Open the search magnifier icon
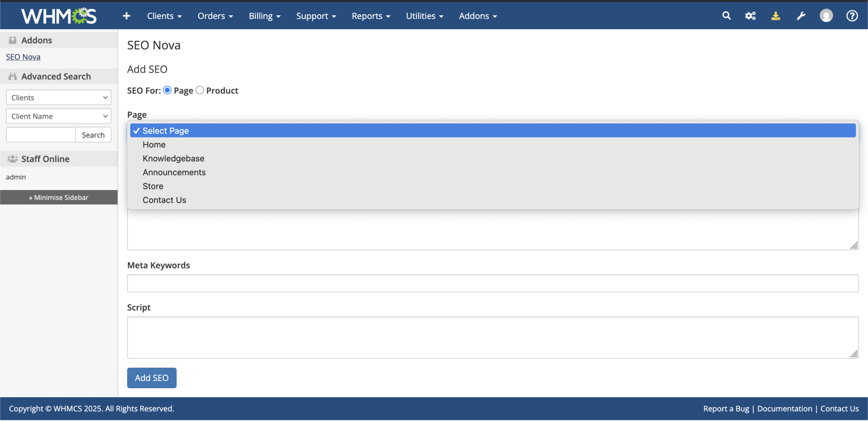 (x=726, y=16)
